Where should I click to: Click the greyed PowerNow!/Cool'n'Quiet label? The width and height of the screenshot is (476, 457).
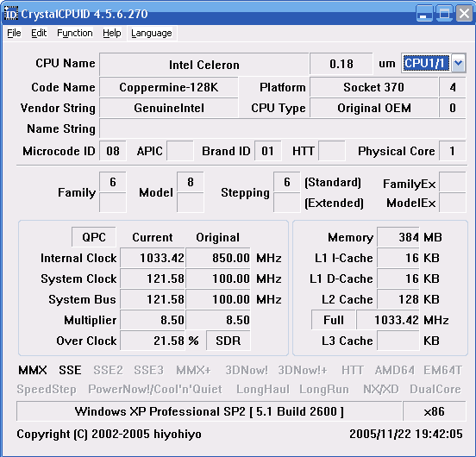tap(155, 390)
